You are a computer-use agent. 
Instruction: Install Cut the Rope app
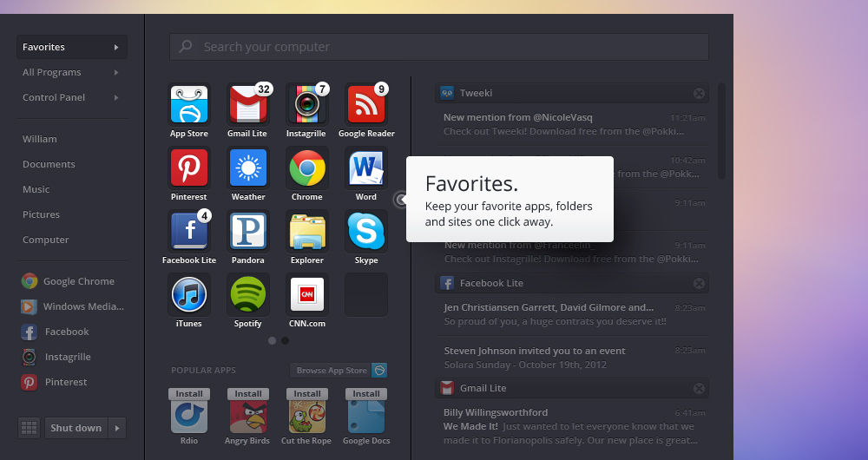[306, 417]
